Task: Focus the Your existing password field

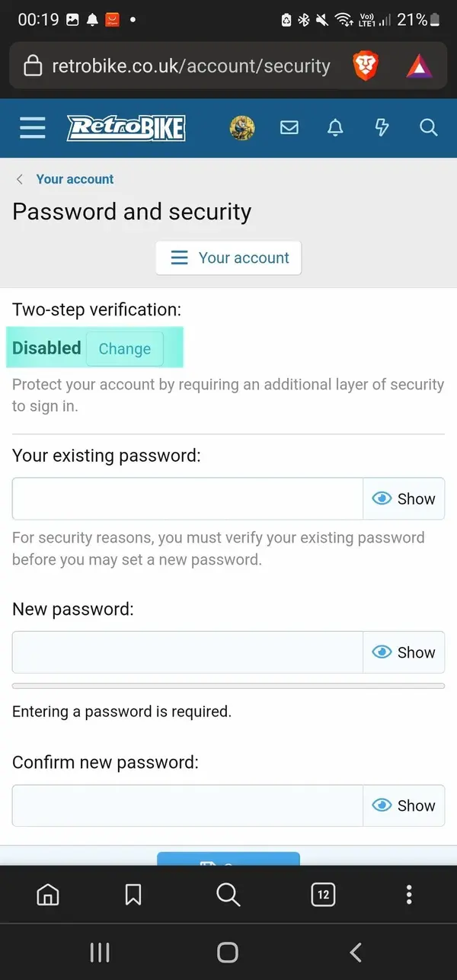Action: 187,499
